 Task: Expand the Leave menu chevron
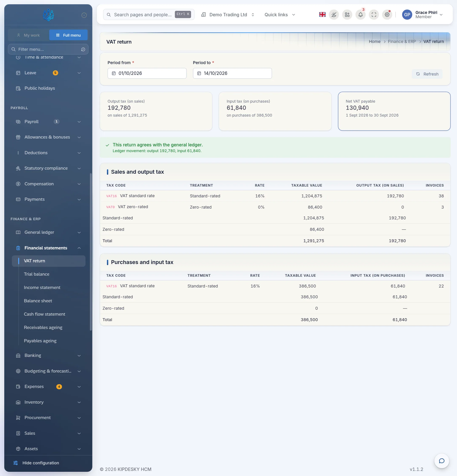tap(79, 73)
